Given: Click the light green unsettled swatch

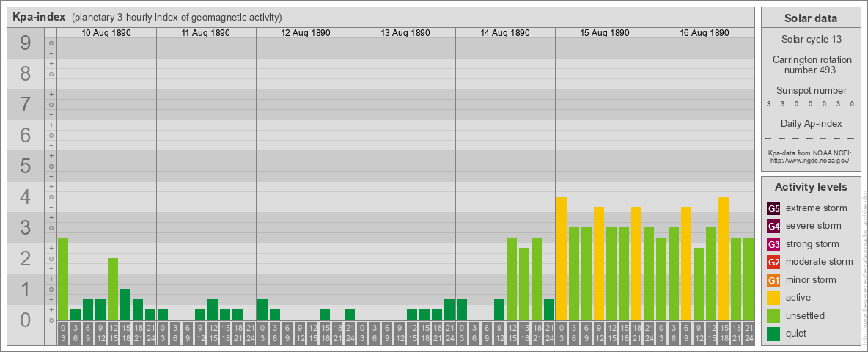Looking at the screenshot, I should click(x=773, y=315).
